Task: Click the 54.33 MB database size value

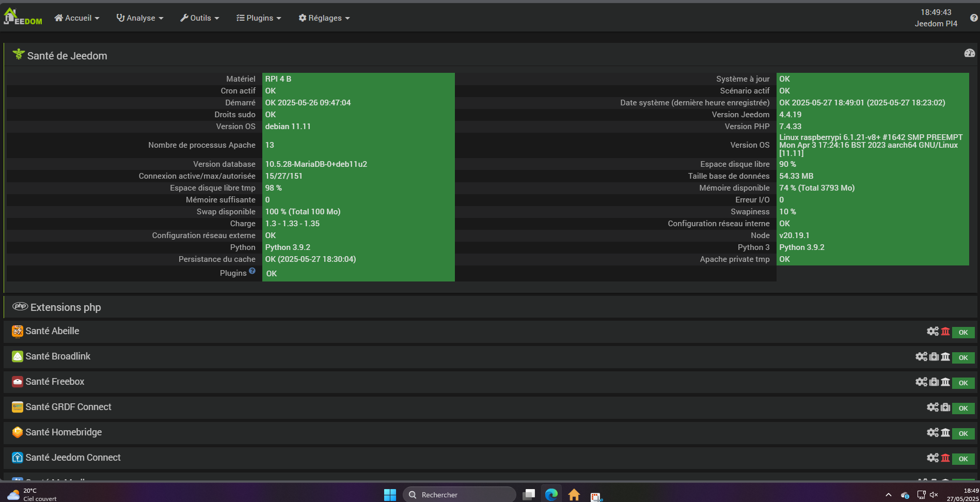Action: pyautogui.click(x=796, y=176)
